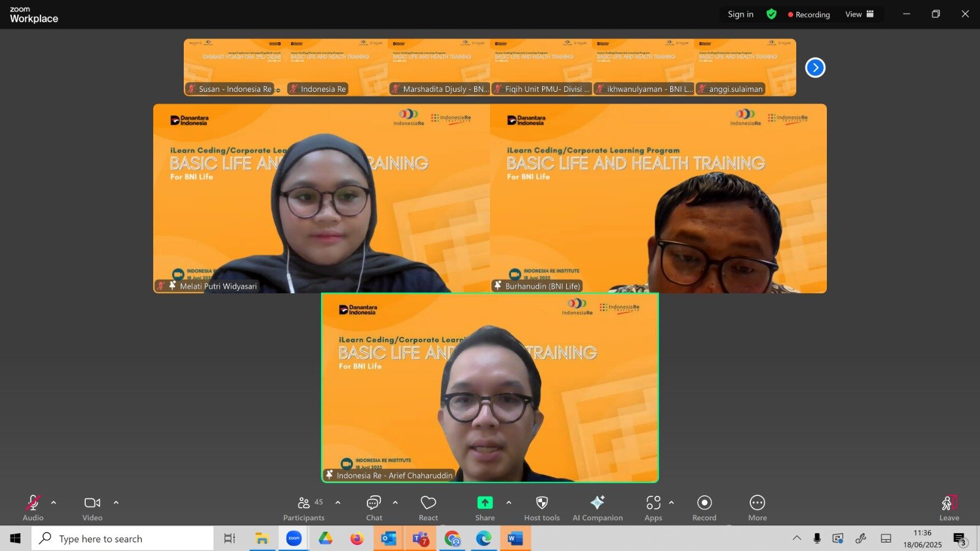The width and height of the screenshot is (980, 551).
Task: Open Microsoft Word from taskbar
Action: (516, 538)
